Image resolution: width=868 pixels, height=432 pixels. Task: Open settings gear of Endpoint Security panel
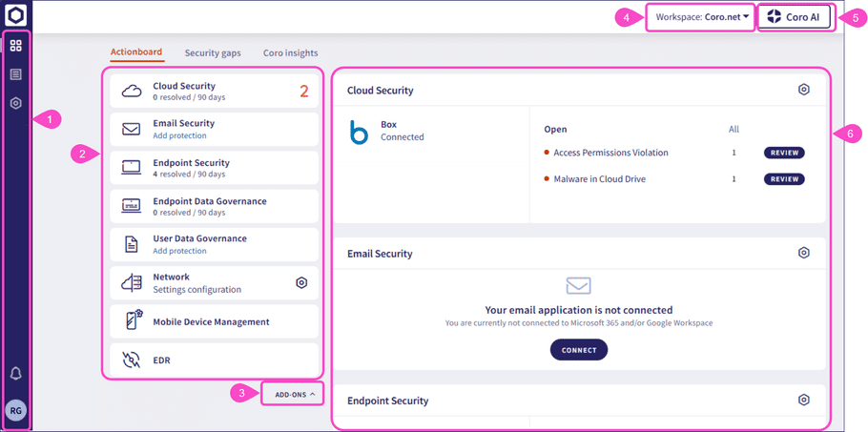804,400
